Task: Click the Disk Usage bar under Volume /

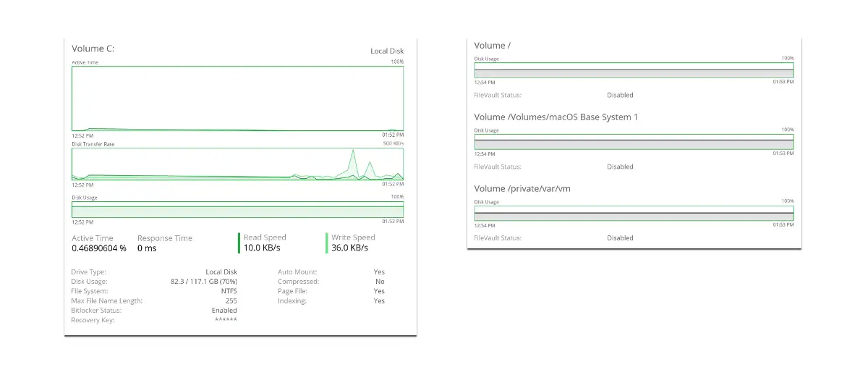Action: [x=634, y=70]
